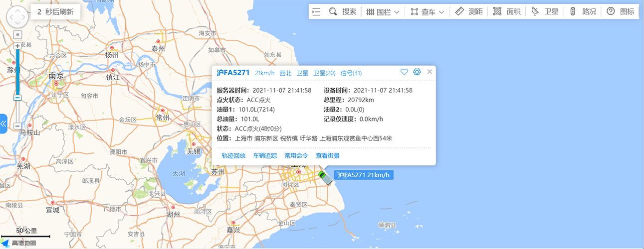
Task: Open the 图标 legend help icon
Action: (x=621, y=11)
